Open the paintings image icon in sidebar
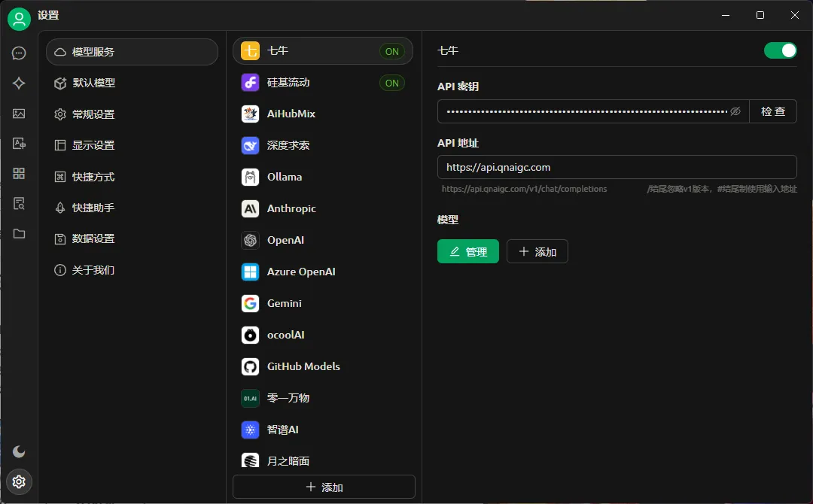 19,114
